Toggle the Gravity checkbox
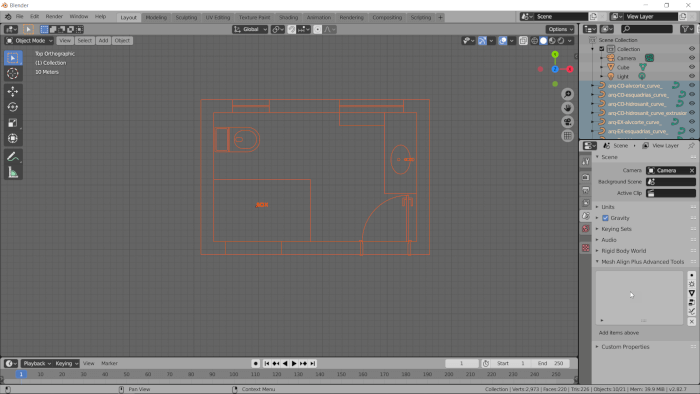 [605, 218]
